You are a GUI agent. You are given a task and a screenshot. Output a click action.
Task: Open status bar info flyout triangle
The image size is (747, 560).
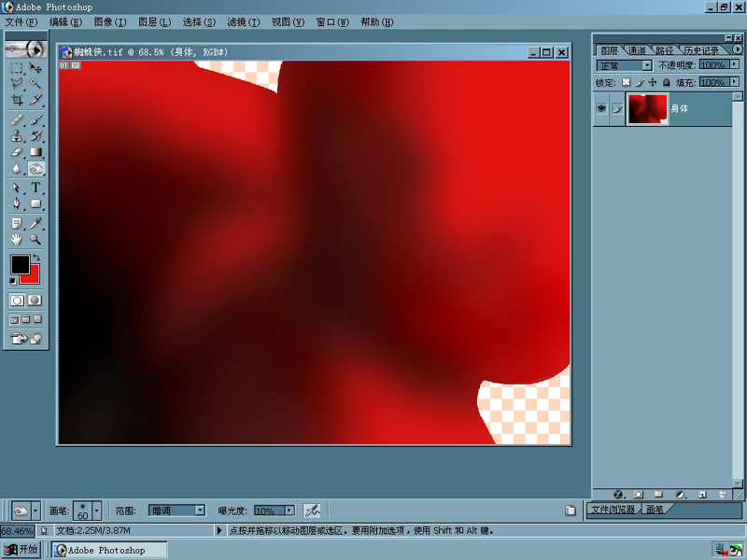pyautogui.click(x=219, y=530)
